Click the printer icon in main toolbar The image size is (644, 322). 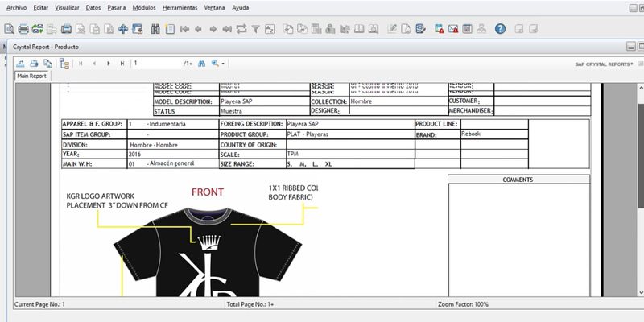[x=23, y=29]
